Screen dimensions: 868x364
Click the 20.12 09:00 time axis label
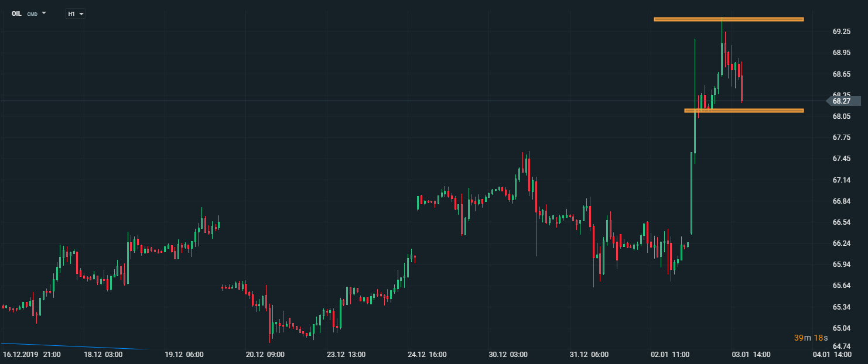tap(265, 355)
